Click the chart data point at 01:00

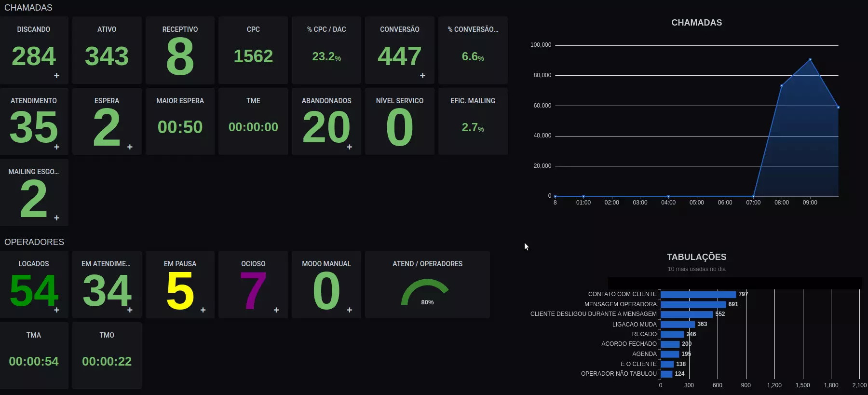[583, 196]
